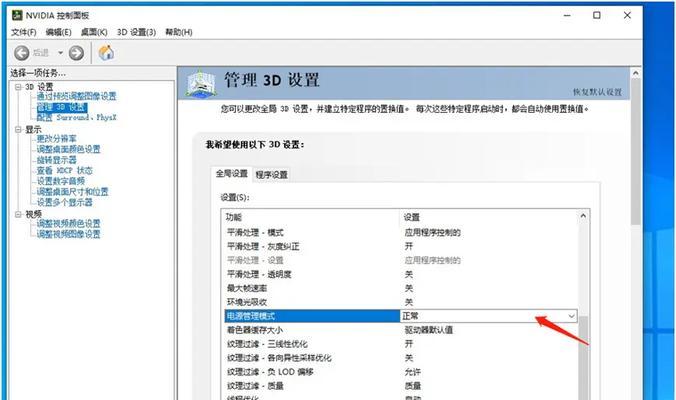The image size is (676, 400).
Task: Select 纹理过滤 - 质量 row
Action: point(401,385)
